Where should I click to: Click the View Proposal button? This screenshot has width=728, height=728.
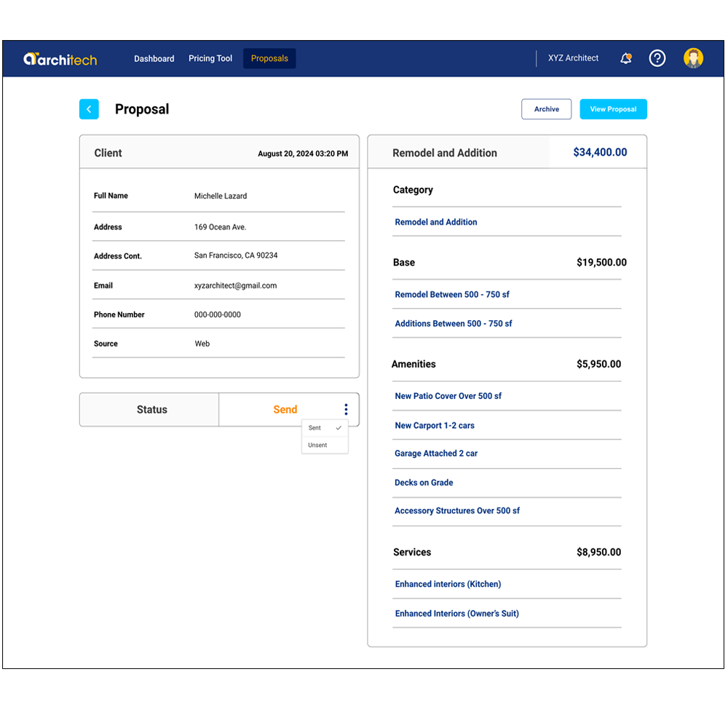[x=613, y=109]
